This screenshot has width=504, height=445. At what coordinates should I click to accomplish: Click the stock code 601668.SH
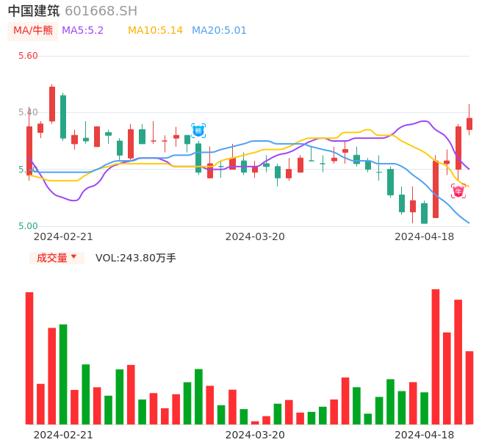click(x=101, y=11)
